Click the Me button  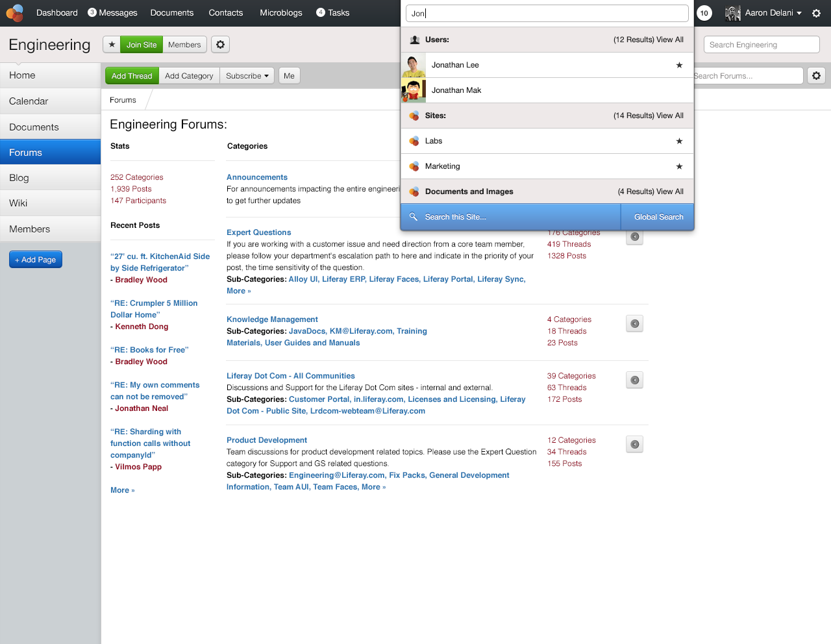point(289,76)
